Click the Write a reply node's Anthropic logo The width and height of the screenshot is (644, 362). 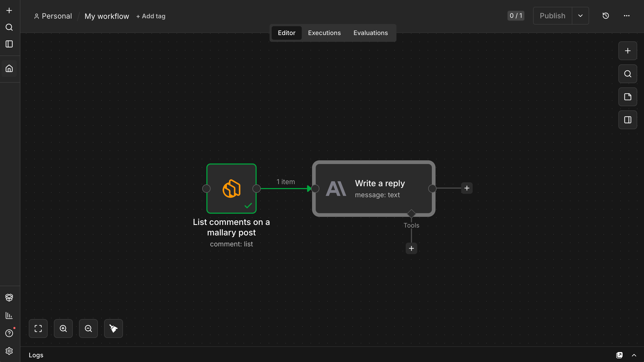point(336,189)
